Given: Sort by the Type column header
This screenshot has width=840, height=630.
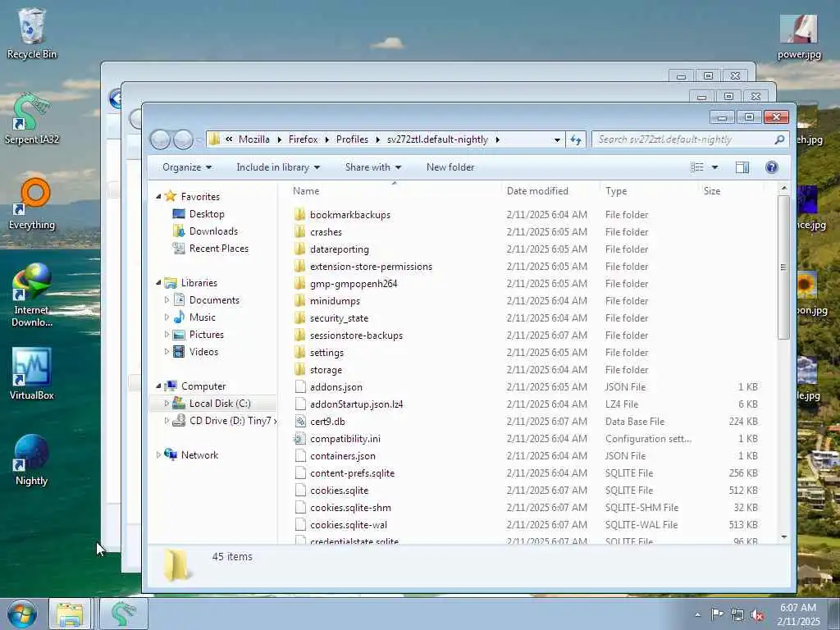Looking at the screenshot, I should (650, 190).
